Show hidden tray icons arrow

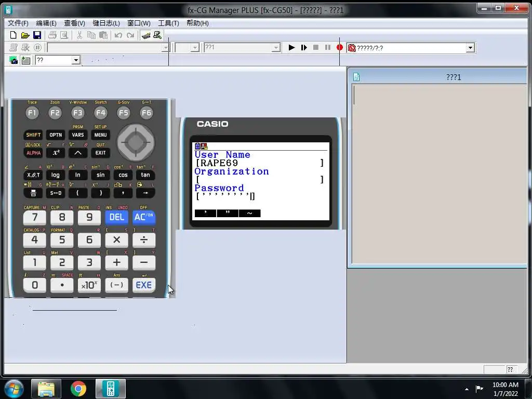pos(467,389)
